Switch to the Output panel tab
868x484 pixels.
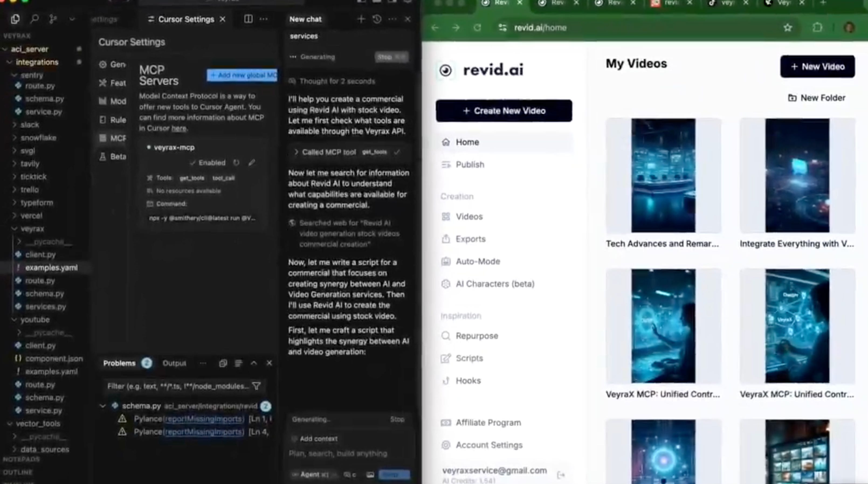174,363
